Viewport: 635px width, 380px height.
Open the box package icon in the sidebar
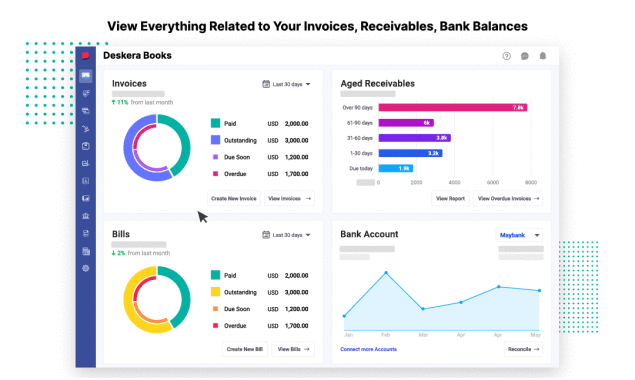85,146
